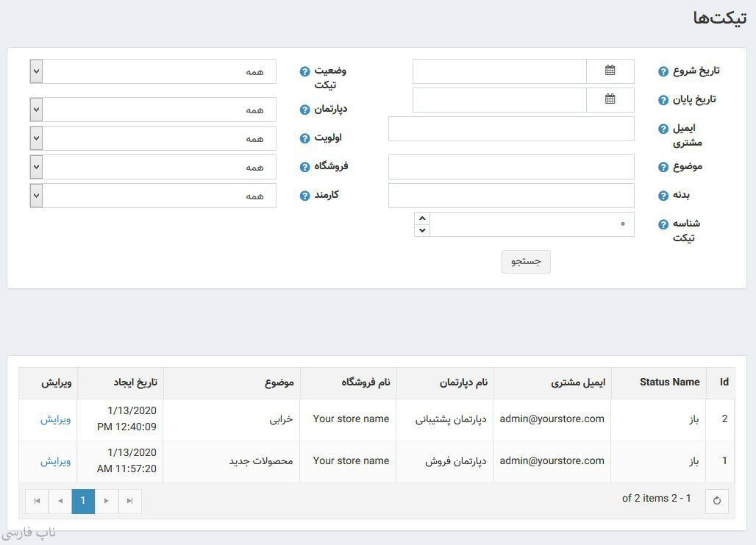Decrease ticket ID with down arrow
Viewport: 756px width, 545px height.
pos(421,230)
